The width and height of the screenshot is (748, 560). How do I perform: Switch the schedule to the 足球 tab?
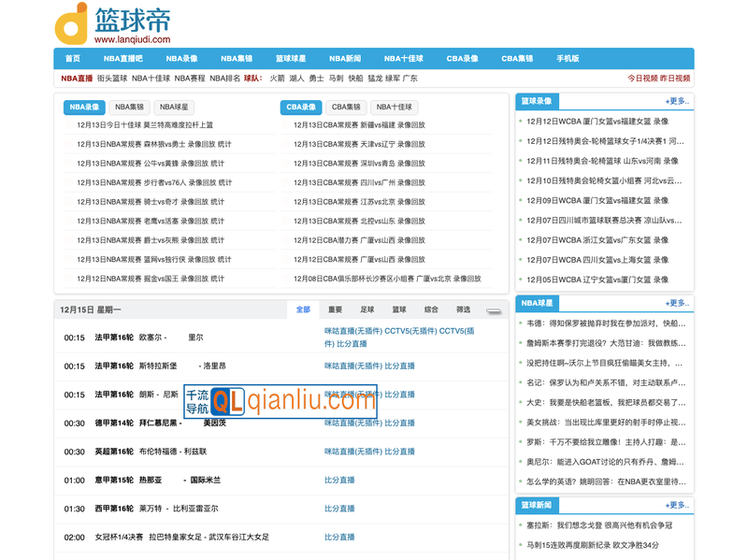tap(367, 309)
